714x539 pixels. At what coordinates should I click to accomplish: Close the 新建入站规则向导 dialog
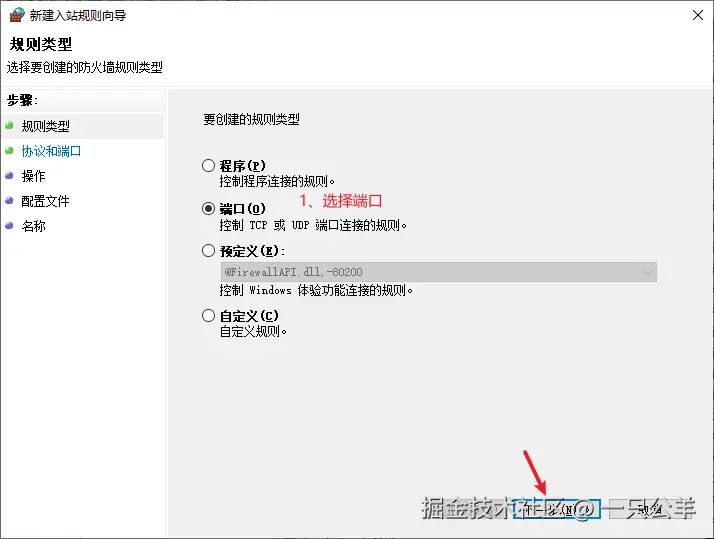[x=698, y=15]
